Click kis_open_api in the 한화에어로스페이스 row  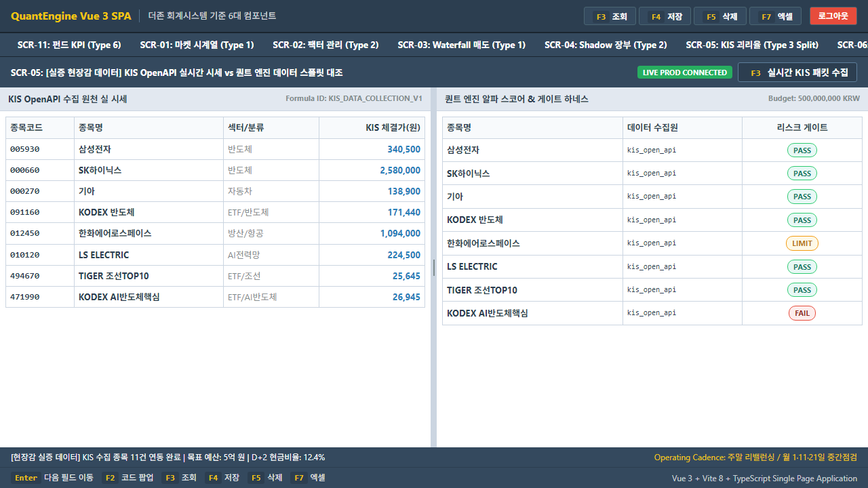tap(652, 243)
